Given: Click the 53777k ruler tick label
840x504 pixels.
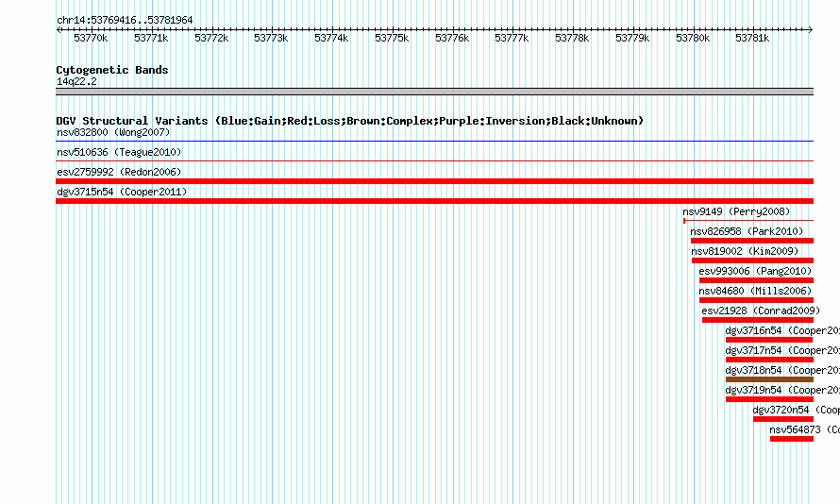Looking at the screenshot, I should click(512, 38).
